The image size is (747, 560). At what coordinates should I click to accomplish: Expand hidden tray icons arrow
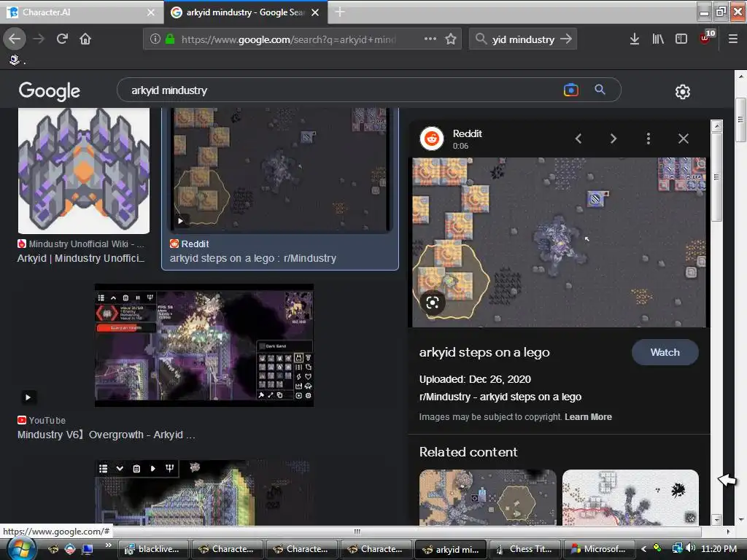(x=643, y=549)
